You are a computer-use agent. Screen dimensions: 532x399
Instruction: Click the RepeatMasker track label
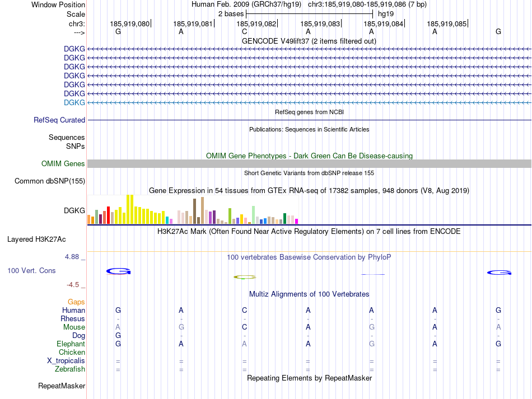[62, 386]
